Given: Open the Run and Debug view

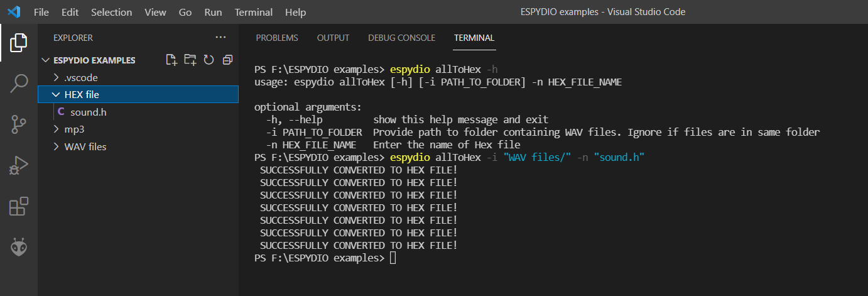Looking at the screenshot, I should [x=19, y=165].
